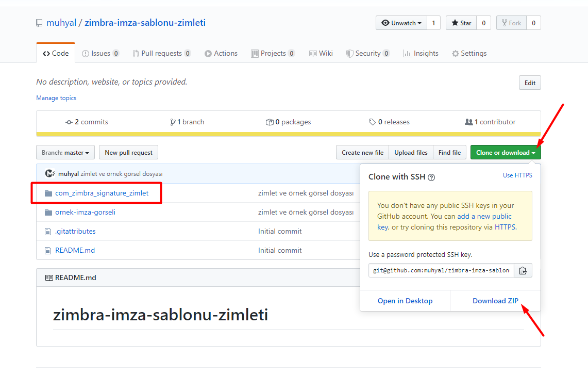Toggle the Clone or download dropdown
The image size is (588, 375).
tap(506, 152)
